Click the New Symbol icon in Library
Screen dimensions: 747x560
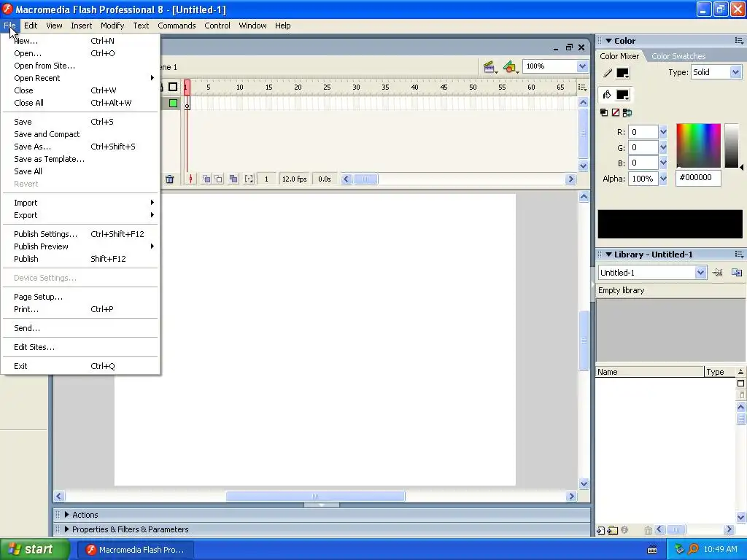[x=601, y=530]
